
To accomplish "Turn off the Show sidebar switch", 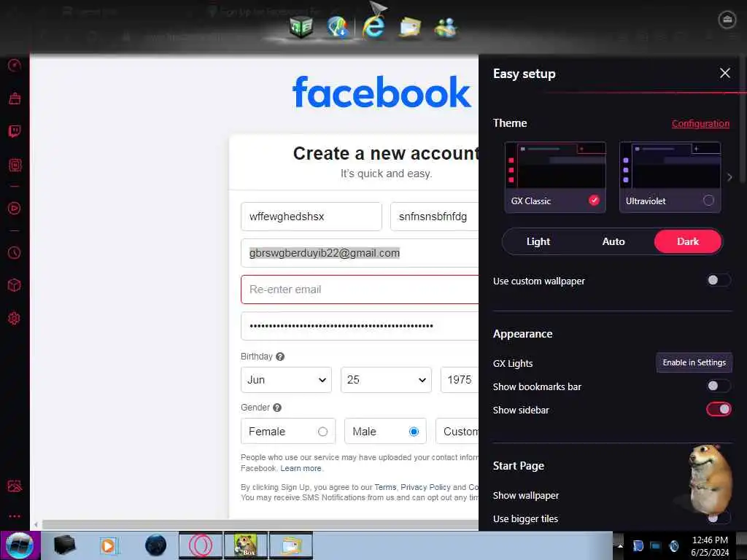I will 719,409.
